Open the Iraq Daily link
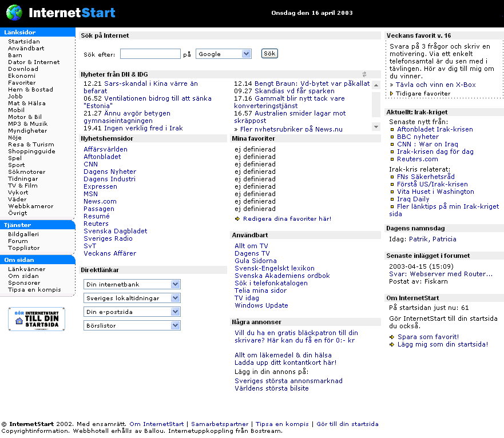 pyautogui.click(x=413, y=199)
